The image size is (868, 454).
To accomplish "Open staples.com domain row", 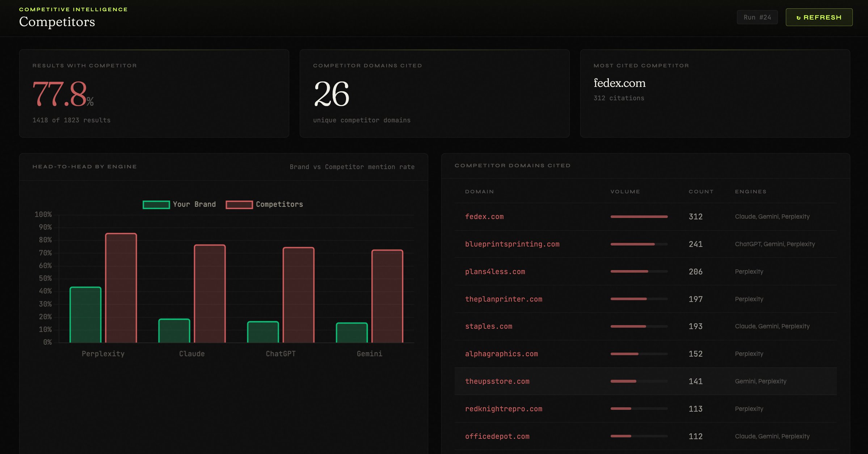I will (645, 326).
